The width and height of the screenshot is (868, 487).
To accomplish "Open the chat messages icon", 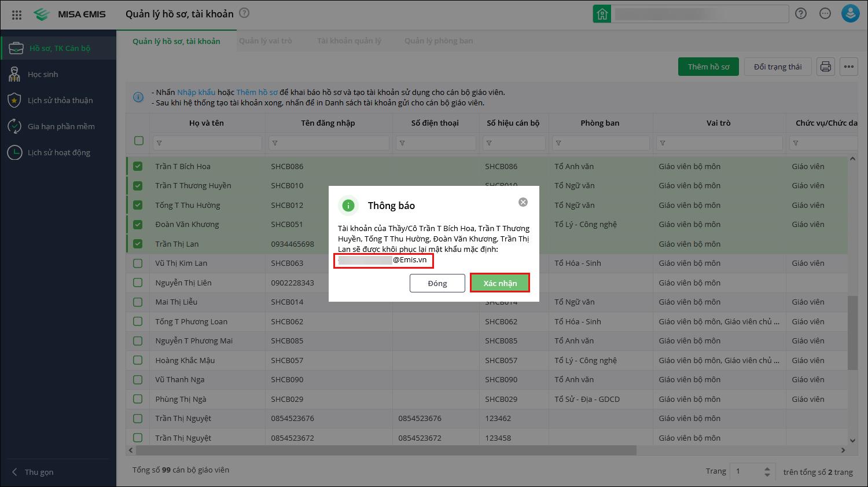I will coord(825,13).
